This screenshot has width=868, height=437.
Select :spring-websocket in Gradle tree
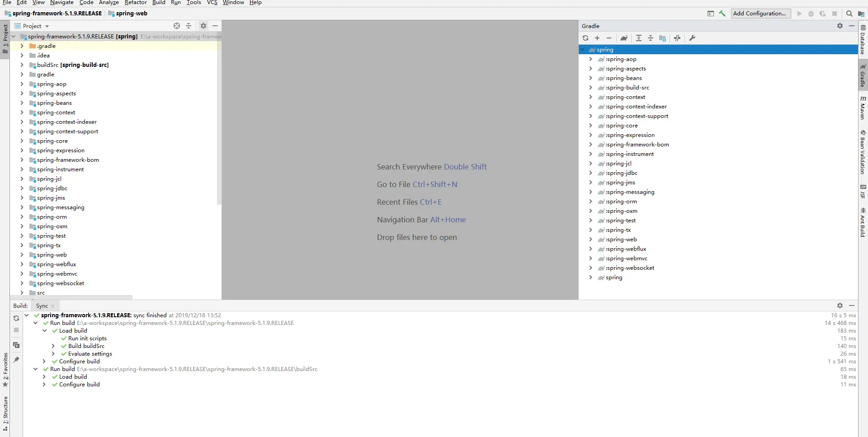pos(630,268)
